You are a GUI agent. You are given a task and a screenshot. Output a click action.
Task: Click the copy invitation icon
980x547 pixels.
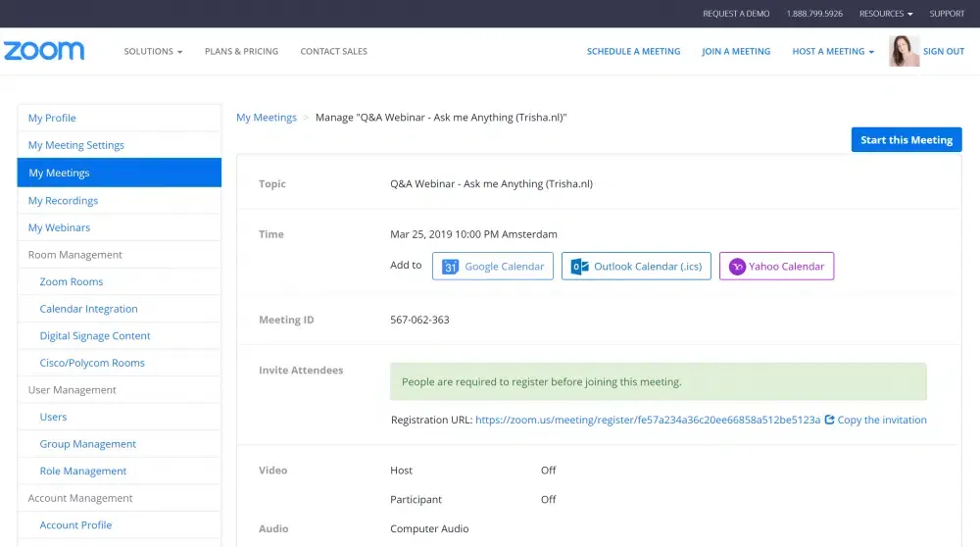830,420
